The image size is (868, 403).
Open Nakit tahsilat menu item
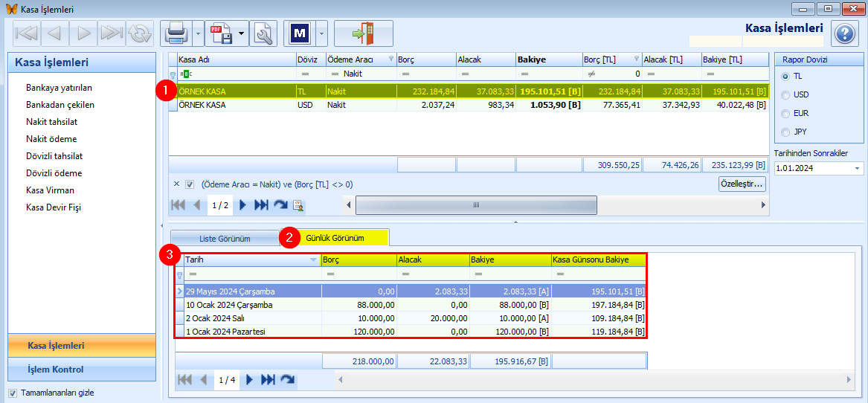pyautogui.click(x=53, y=122)
